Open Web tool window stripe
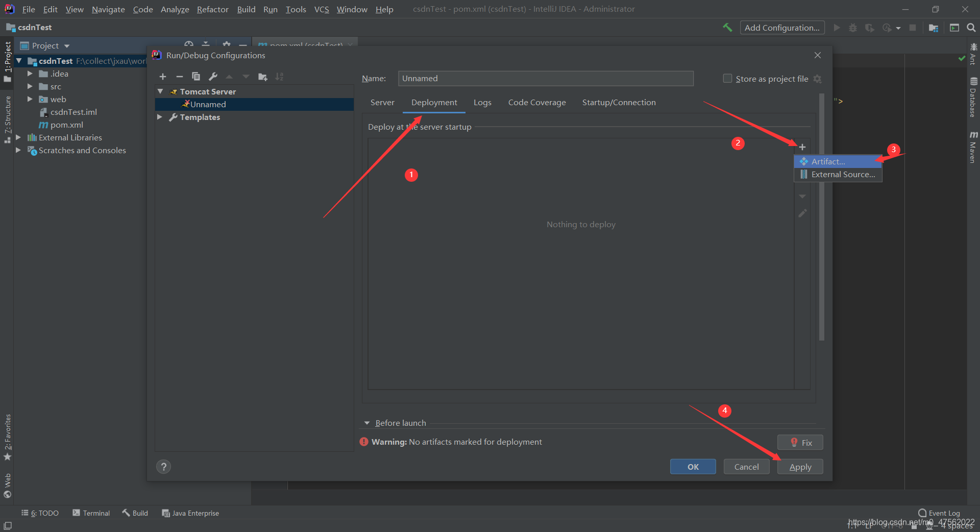The width and height of the screenshot is (980, 532). pyautogui.click(x=8, y=486)
